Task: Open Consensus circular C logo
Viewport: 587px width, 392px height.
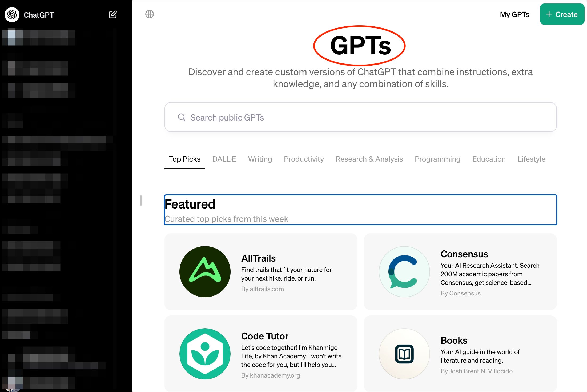Action: click(404, 271)
